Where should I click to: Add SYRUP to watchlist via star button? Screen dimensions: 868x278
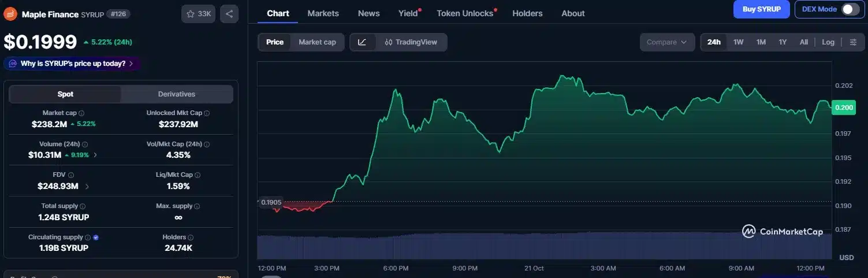coord(199,14)
